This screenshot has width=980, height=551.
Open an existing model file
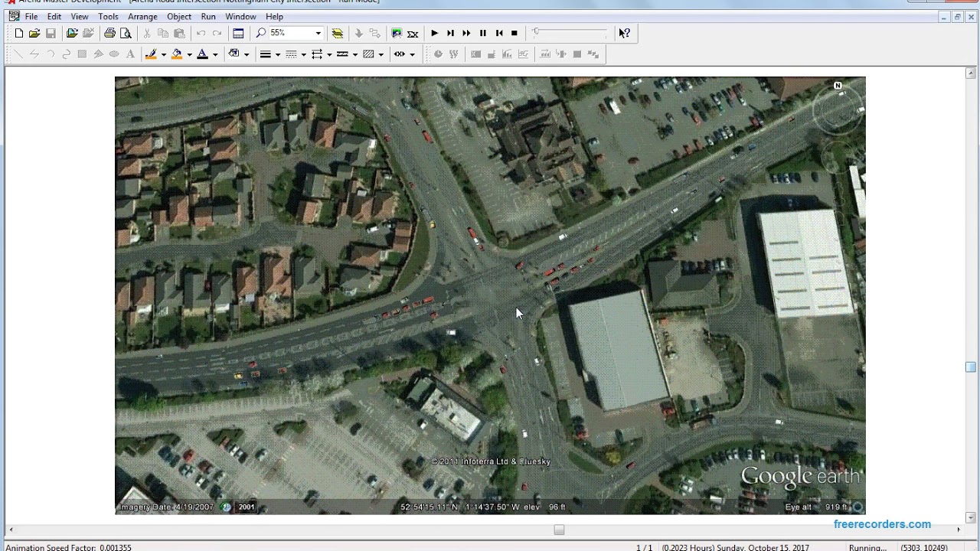[x=34, y=33]
